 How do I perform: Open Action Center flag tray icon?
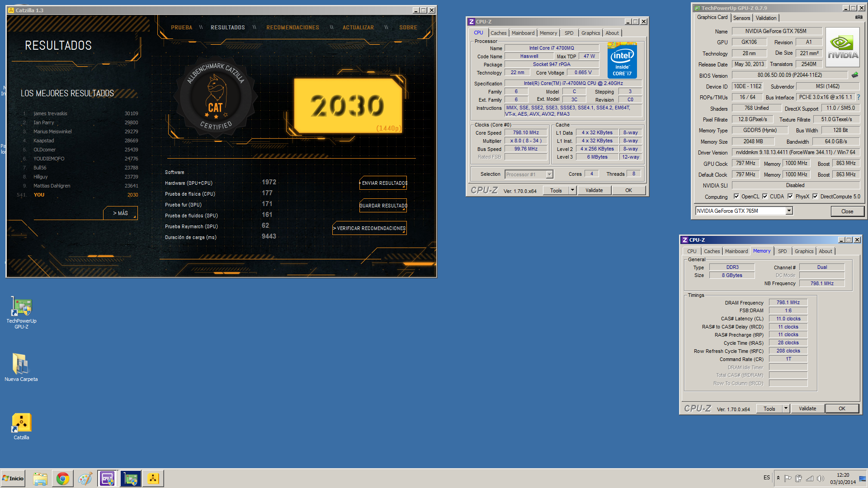[x=788, y=478]
